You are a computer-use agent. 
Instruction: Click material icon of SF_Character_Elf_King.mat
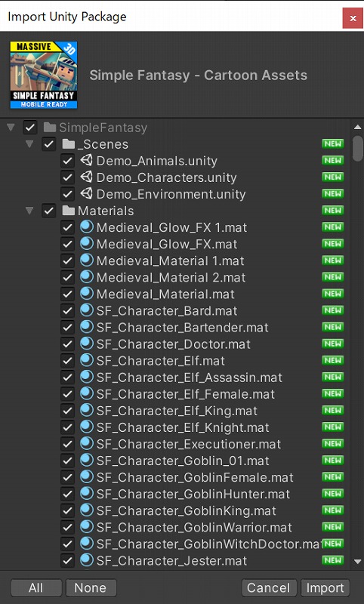click(x=87, y=410)
